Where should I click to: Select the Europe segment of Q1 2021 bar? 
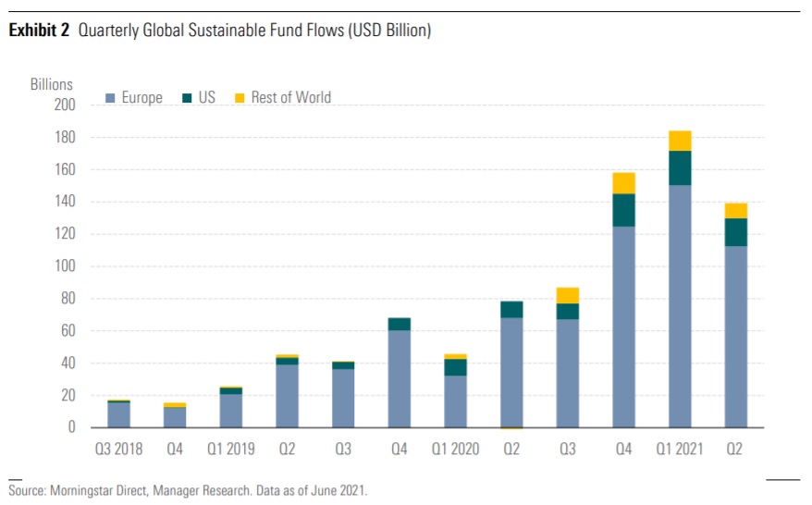[680, 305]
